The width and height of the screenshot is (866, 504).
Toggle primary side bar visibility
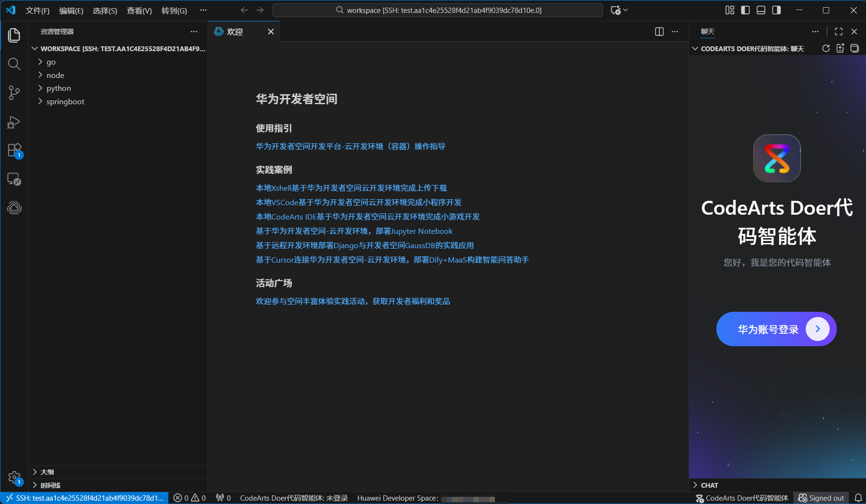[x=745, y=10]
